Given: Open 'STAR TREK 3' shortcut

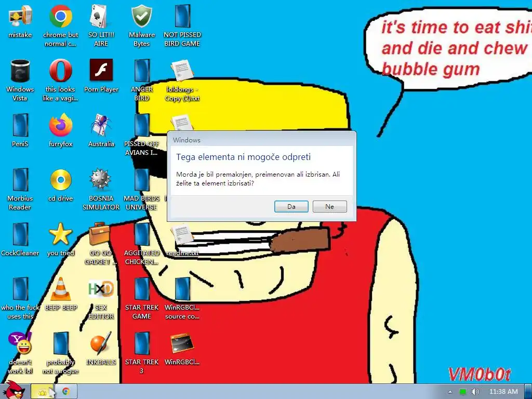Looking at the screenshot, I should click(x=141, y=353).
